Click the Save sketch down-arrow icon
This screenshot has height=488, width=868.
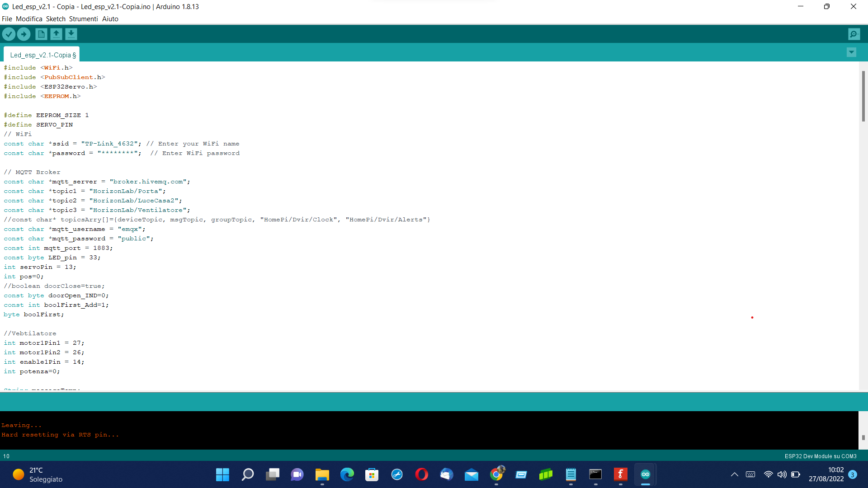coord(71,34)
